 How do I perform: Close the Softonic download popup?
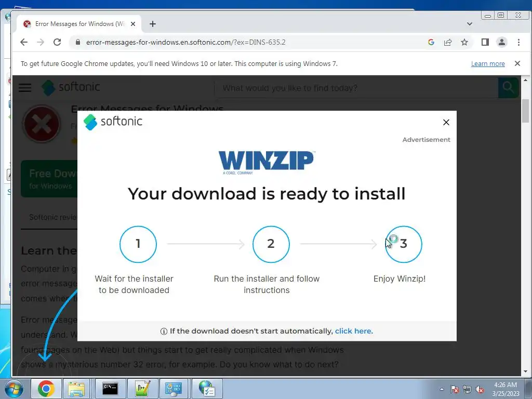(x=446, y=123)
